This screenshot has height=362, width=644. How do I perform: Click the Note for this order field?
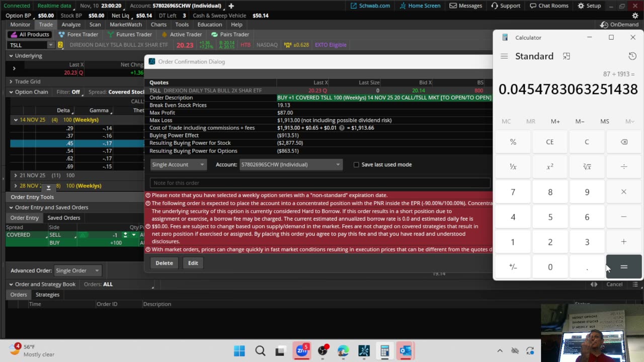click(320, 183)
